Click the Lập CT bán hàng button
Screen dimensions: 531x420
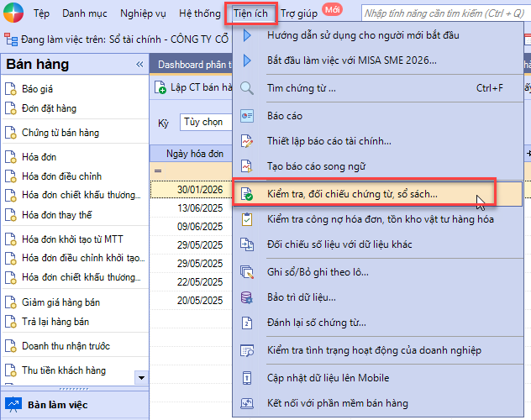pos(195,88)
